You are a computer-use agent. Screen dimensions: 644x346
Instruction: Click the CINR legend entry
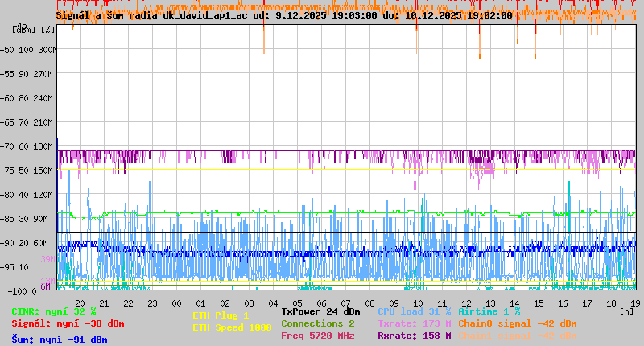tap(53, 311)
